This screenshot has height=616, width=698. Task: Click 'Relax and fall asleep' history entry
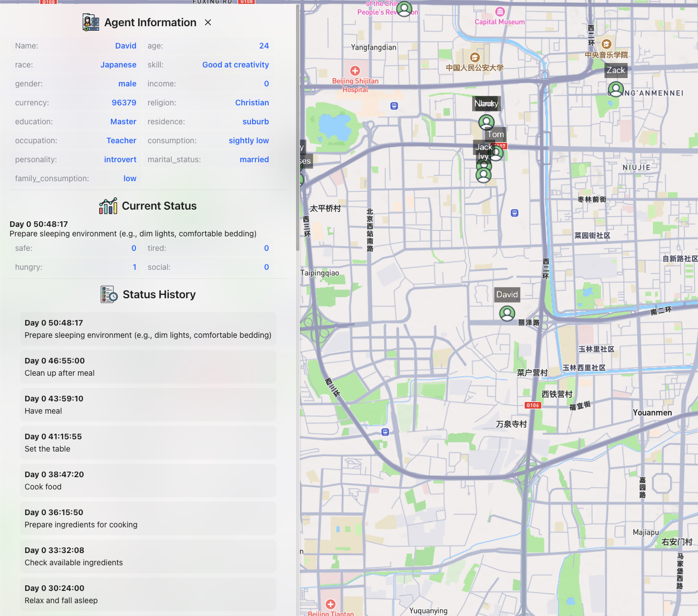[148, 594]
